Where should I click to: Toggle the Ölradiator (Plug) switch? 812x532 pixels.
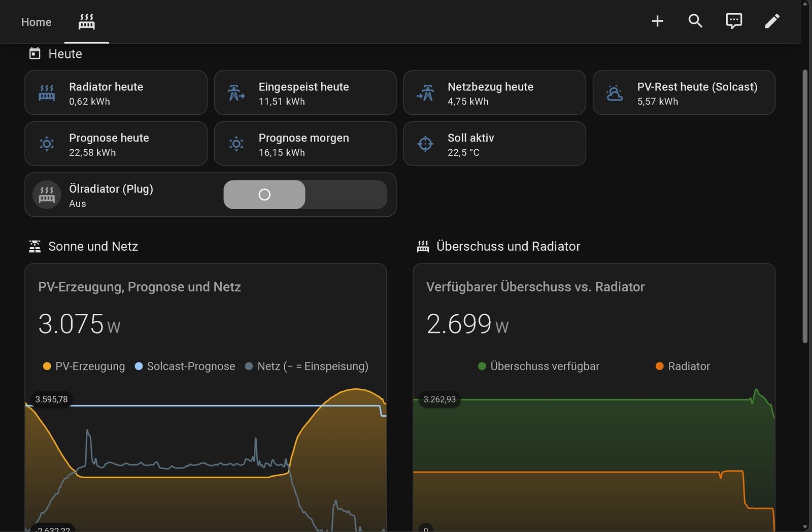click(x=305, y=194)
